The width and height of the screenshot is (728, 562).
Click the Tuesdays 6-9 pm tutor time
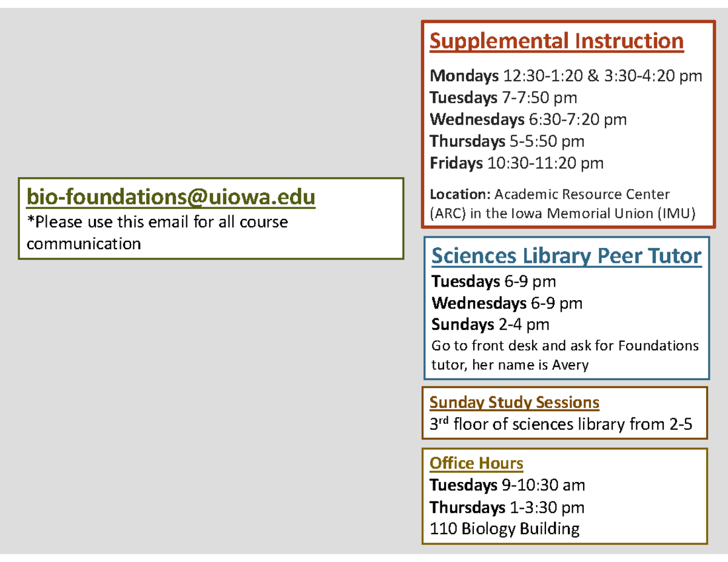[x=493, y=281]
